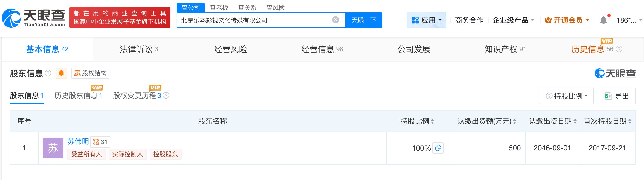
Task: Click the notification bell in header
Action: 603,20
